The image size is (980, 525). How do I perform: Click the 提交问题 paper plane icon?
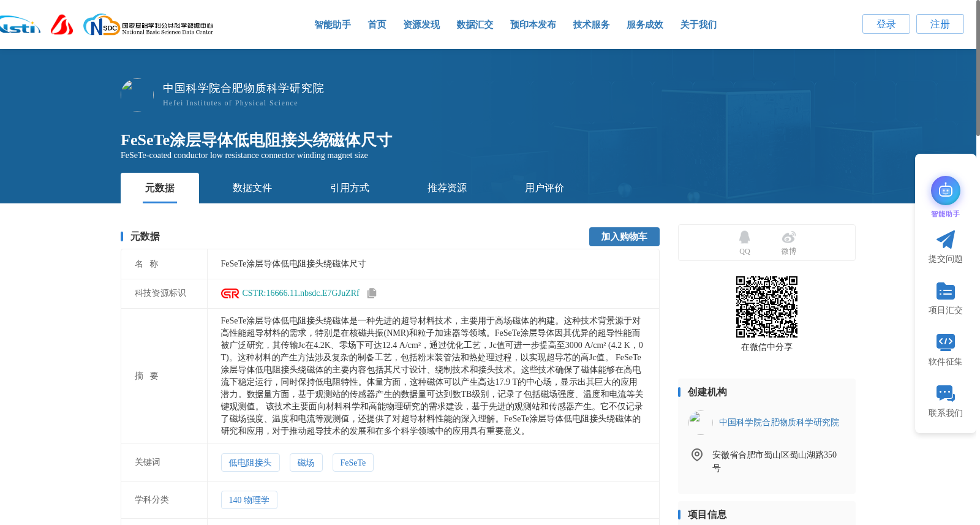tap(945, 240)
